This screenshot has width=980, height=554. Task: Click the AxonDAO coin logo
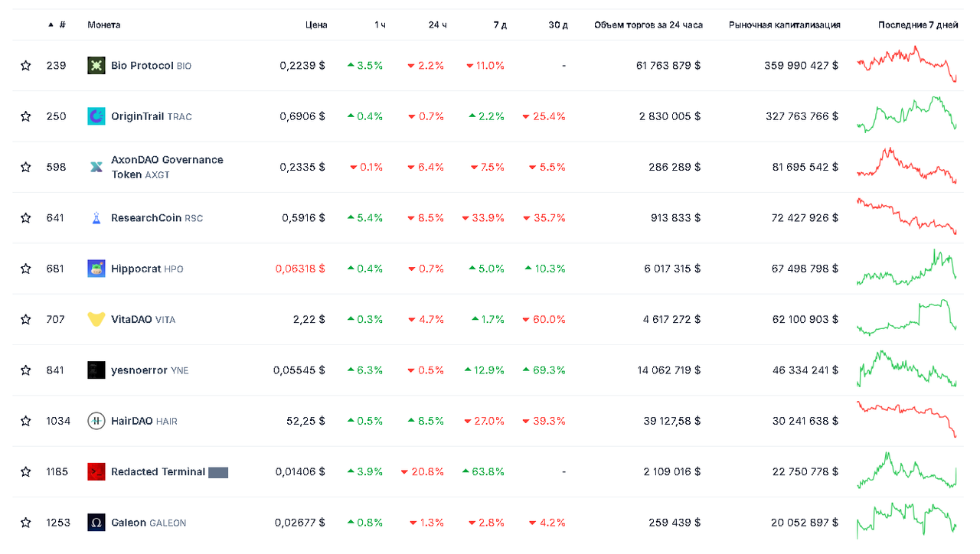coord(96,167)
